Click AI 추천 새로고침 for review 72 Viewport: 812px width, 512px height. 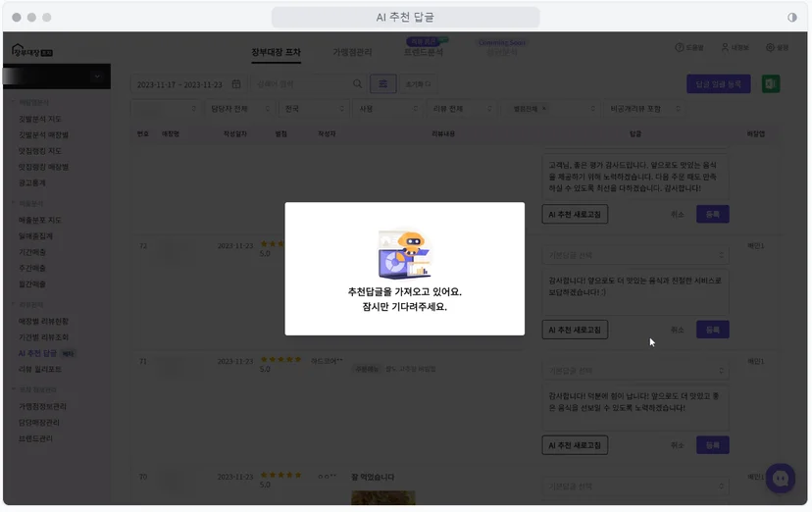(x=575, y=330)
